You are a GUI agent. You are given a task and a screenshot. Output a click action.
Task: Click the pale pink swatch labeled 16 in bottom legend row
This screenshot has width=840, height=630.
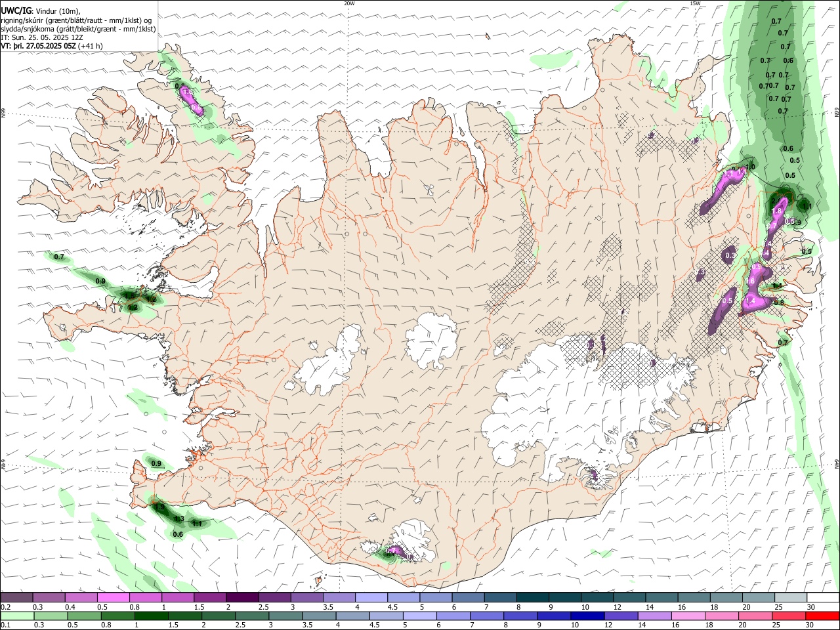(687, 616)
